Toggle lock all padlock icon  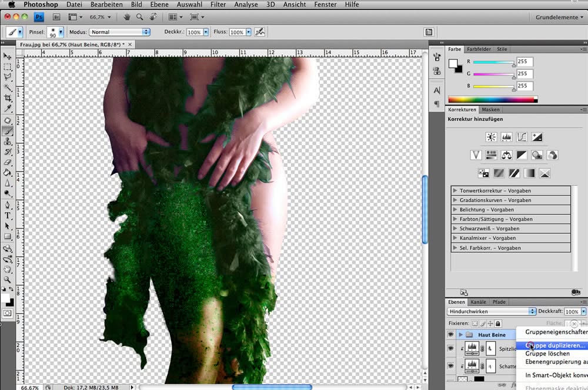click(x=498, y=323)
